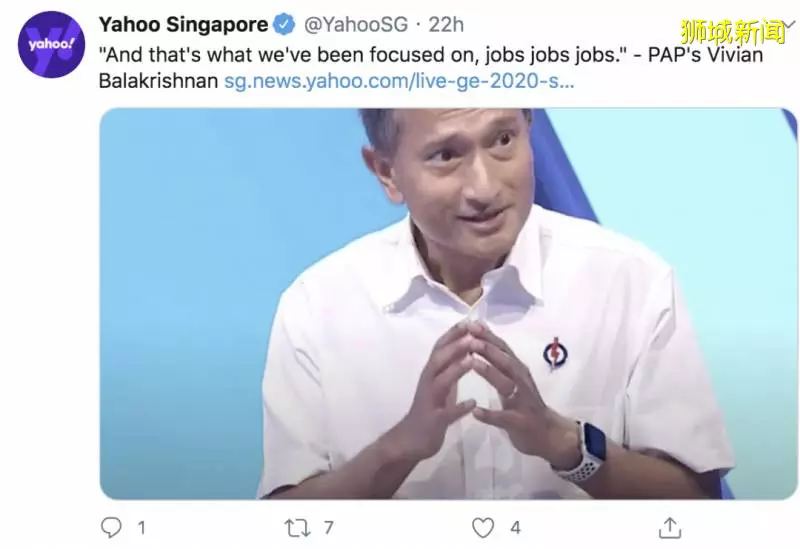
Task: Open the 22h tweet timestamp
Action: 446,24
